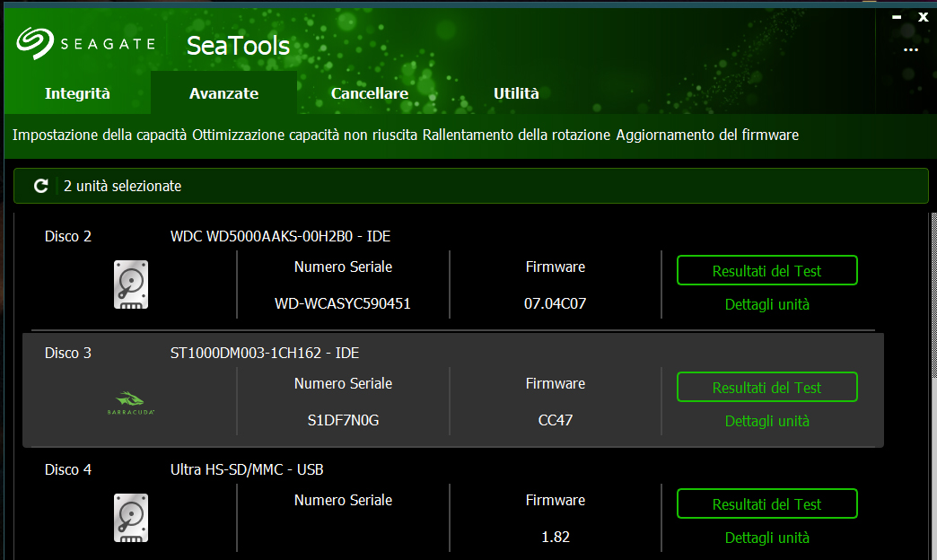Click the drive list vertical scrollbar
The height and width of the screenshot is (560, 937).
(x=933, y=386)
